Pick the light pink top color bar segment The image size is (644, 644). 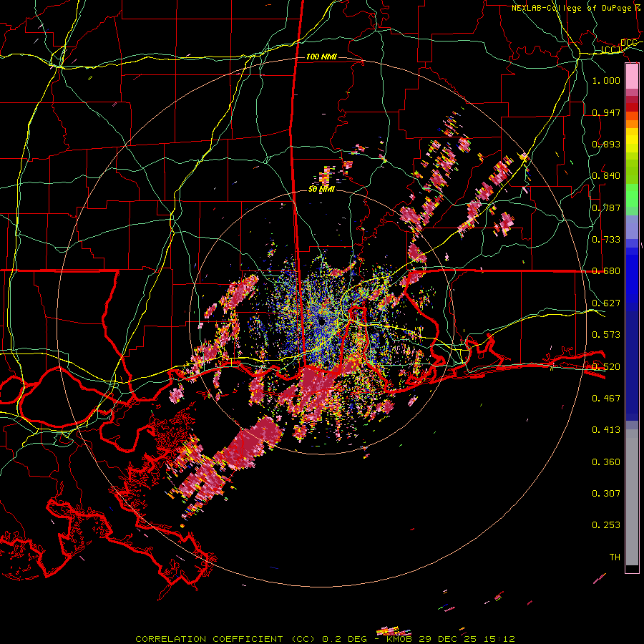(632, 77)
